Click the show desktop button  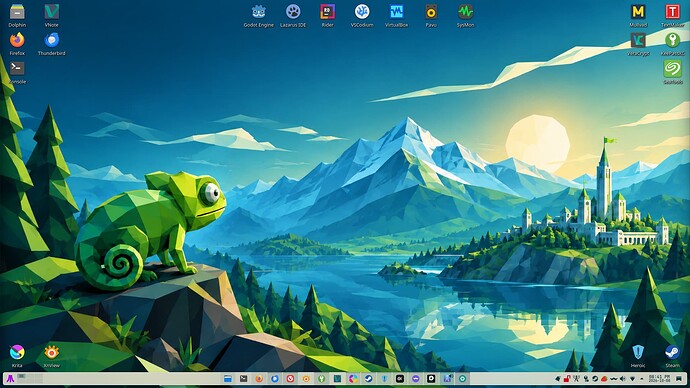pos(679,378)
